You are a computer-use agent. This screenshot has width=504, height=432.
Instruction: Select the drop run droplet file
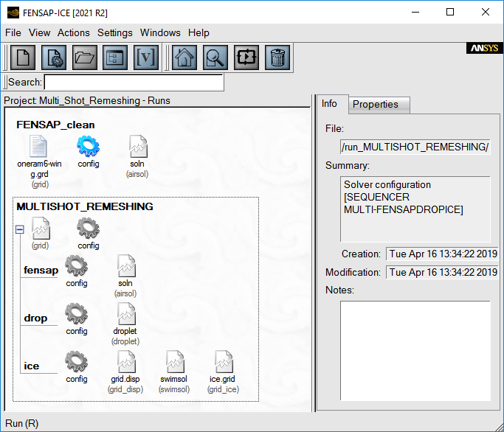click(125, 315)
